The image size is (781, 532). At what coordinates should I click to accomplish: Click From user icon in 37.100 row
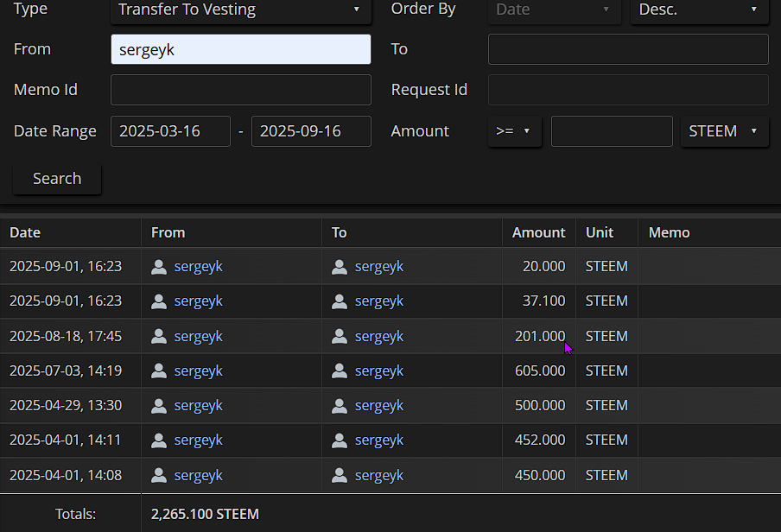(159, 301)
